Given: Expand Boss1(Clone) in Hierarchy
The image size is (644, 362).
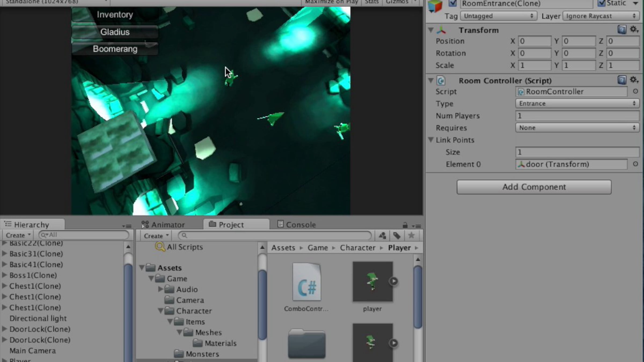Looking at the screenshot, I should [4, 275].
